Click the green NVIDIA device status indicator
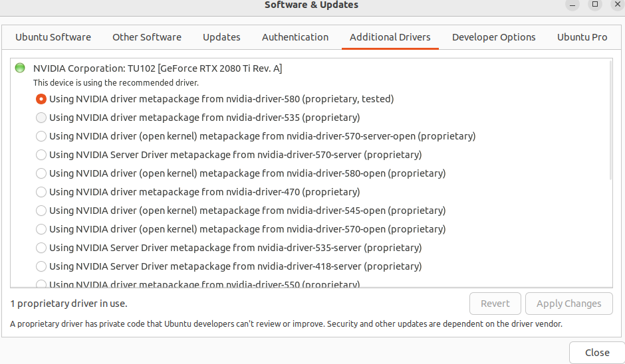The height and width of the screenshot is (364, 625). (x=20, y=68)
